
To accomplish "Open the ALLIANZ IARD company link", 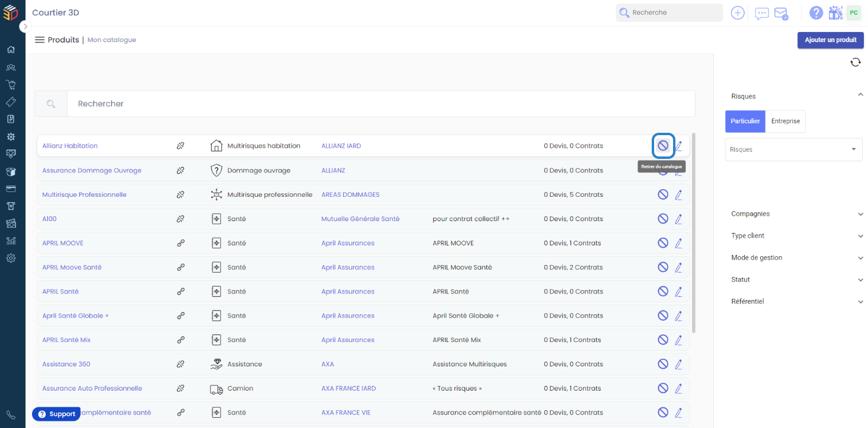I will (341, 146).
